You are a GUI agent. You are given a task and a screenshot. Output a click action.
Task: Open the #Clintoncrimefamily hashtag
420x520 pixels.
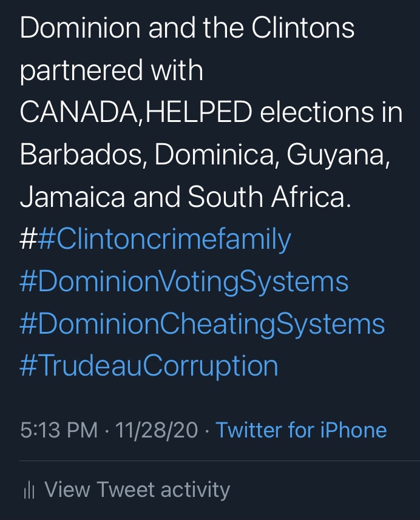click(x=164, y=240)
